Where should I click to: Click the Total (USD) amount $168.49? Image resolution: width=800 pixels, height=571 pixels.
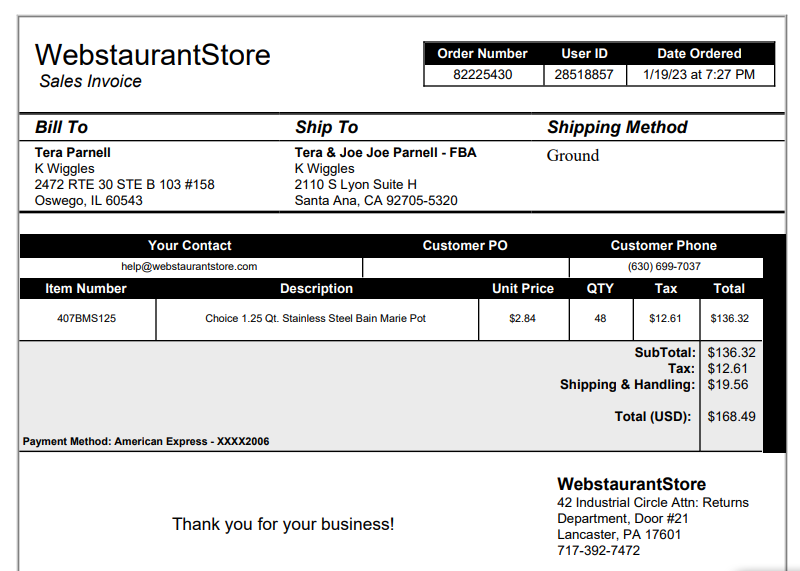731,416
